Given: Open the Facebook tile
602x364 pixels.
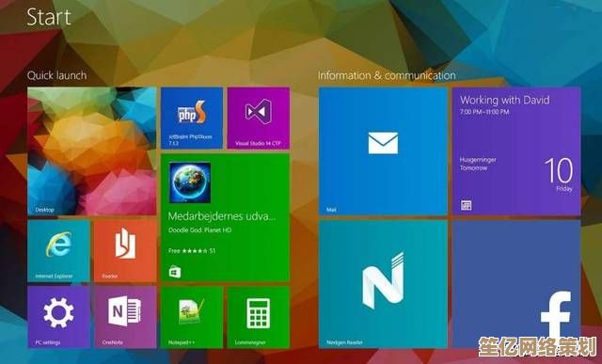Looking at the screenshot, I should (516, 284).
